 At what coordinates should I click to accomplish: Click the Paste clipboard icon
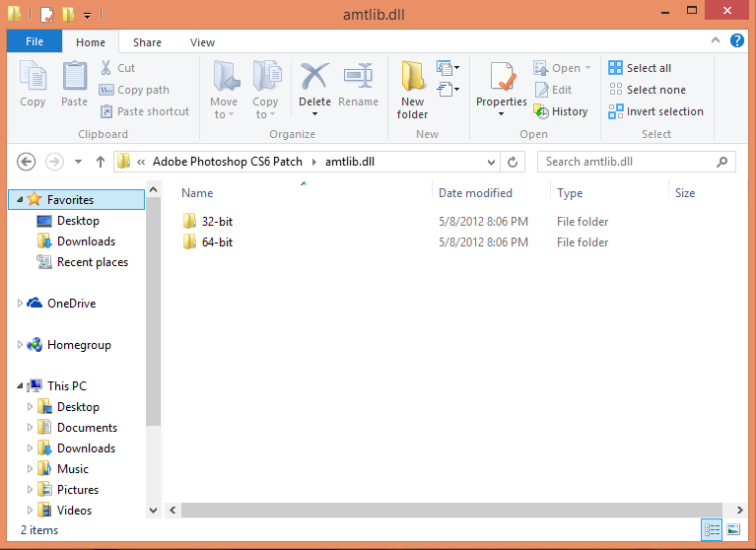(x=75, y=76)
